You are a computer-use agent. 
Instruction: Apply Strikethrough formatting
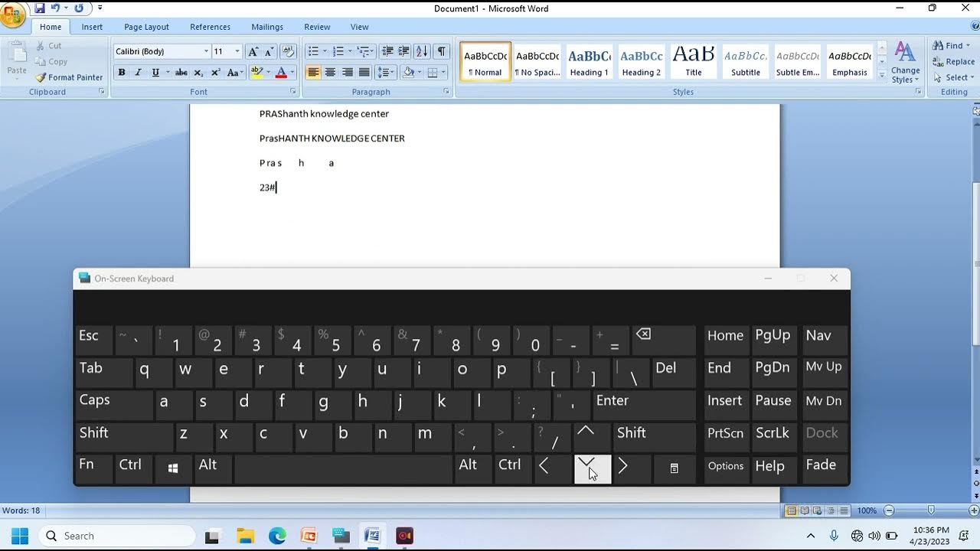coord(181,73)
